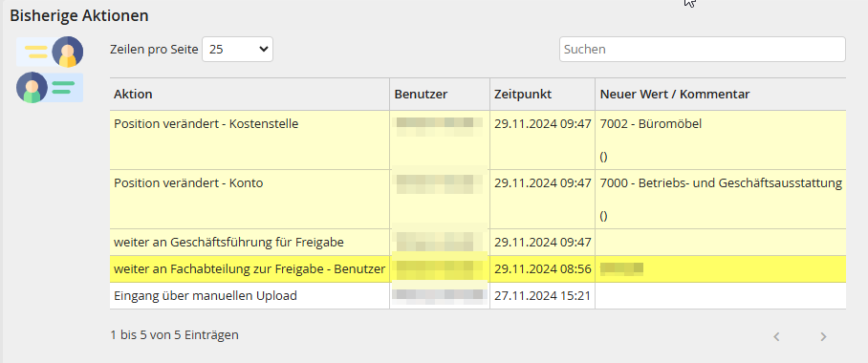
Task: Select the Position verändert - Kostenstelle row
Action: pos(478,140)
